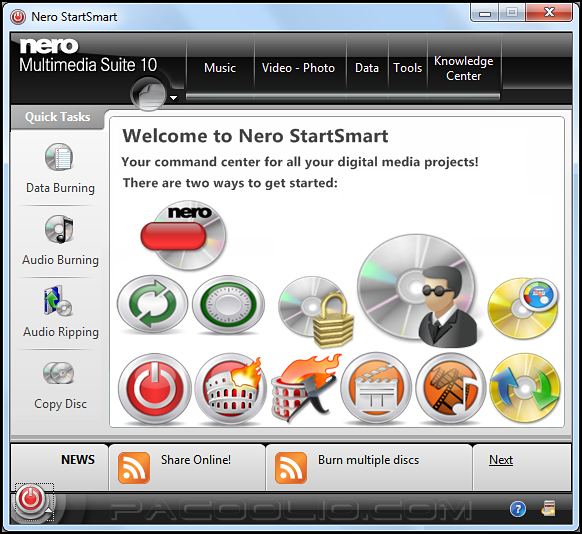Open the gold disc with speedometer icon
The width and height of the screenshot is (582, 534).
point(523,308)
